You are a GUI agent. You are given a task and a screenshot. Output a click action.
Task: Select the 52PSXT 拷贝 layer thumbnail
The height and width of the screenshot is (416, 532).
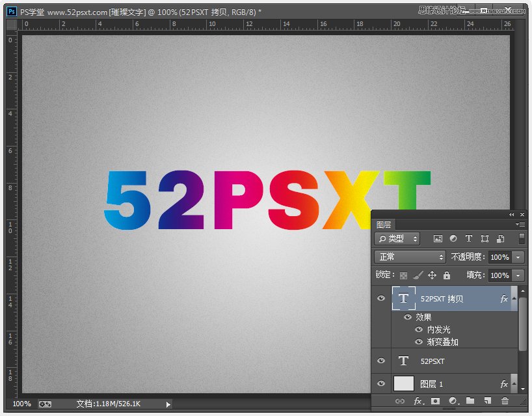(x=403, y=298)
